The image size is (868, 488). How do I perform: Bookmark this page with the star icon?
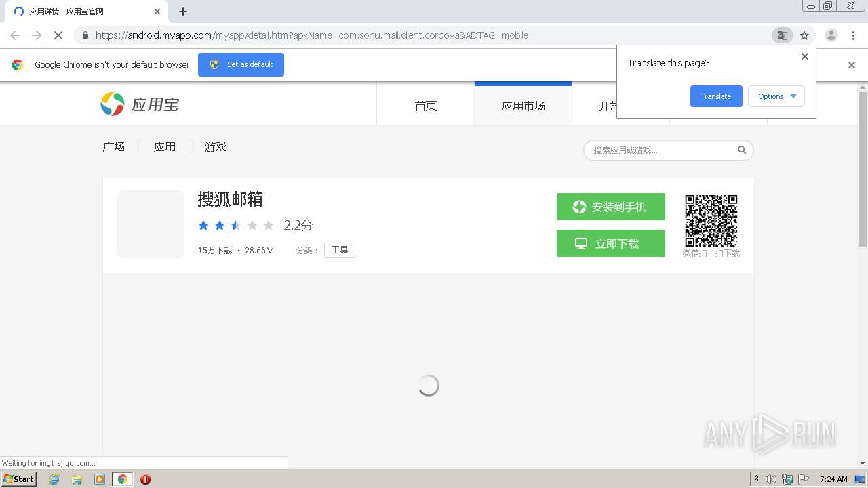point(804,35)
